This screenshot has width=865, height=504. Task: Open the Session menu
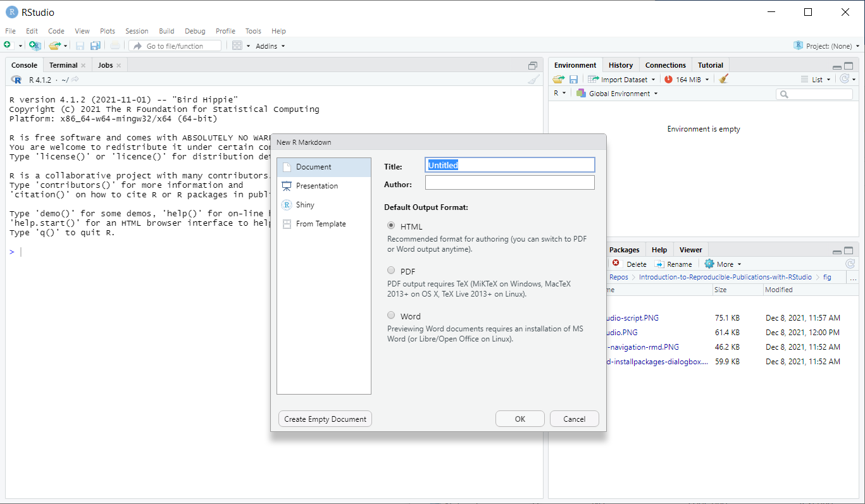click(x=137, y=31)
